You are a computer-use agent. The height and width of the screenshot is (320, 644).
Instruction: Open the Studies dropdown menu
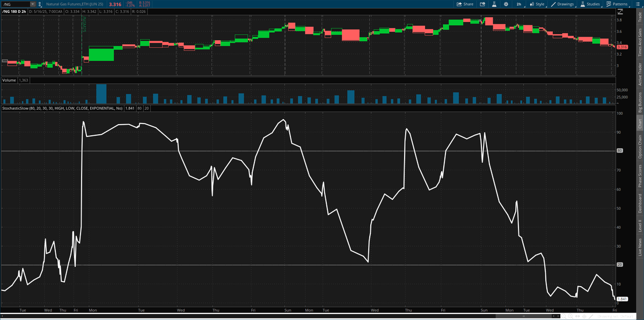click(x=590, y=4)
